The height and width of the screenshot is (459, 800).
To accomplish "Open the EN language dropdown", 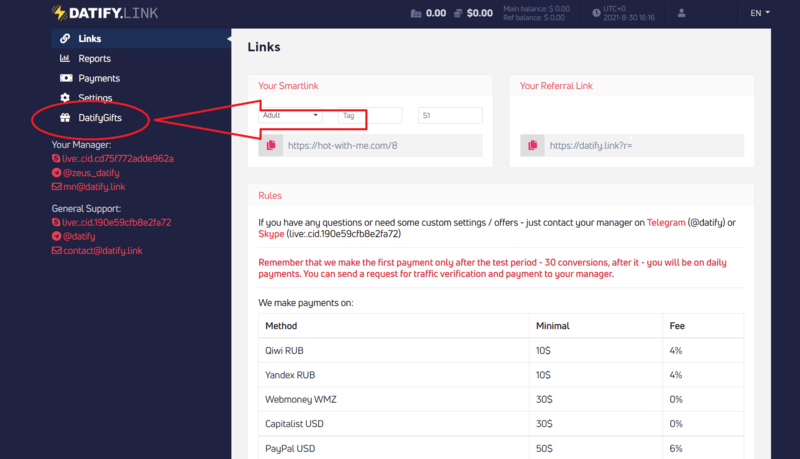I will [x=760, y=13].
